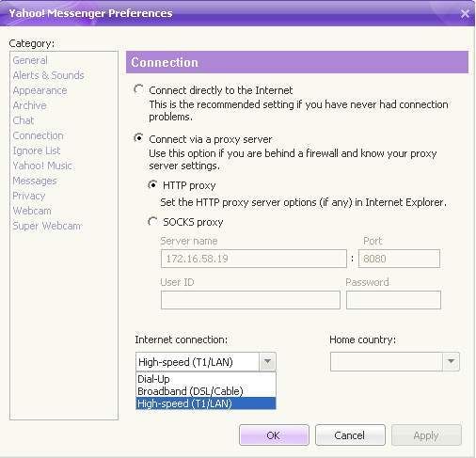Open the Privacy category
Screen dimensions: 476x458
pyautogui.click(x=29, y=196)
